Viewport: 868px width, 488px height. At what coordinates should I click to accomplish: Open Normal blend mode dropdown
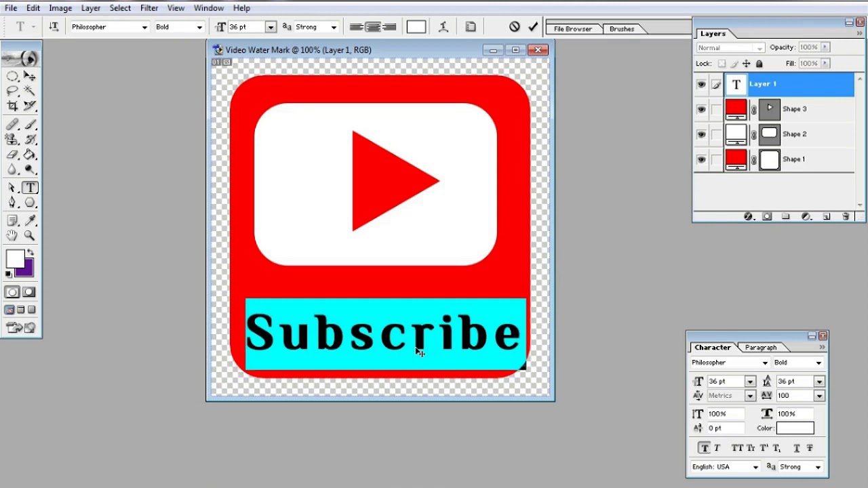point(759,47)
